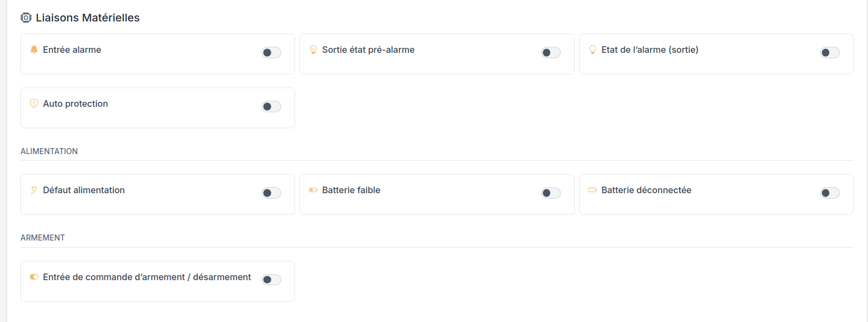The height and width of the screenshot is (322, 868).
Task: Toggle Sortie état pré-alarme switch on
Action: [551, 53]
